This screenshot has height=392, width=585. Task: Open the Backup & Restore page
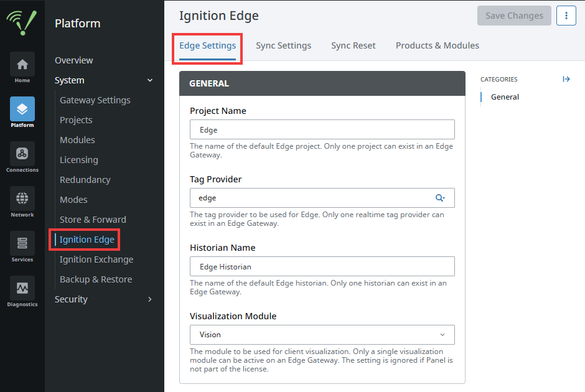tap(96, 279)
